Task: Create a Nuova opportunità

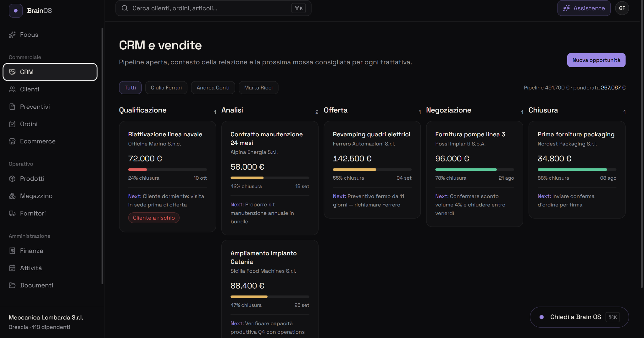Action: pos(596,60)
